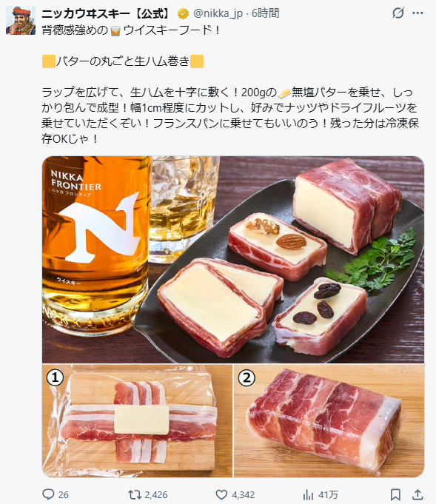Click the tweet text about 無塩バター

(x=230, y=115)
